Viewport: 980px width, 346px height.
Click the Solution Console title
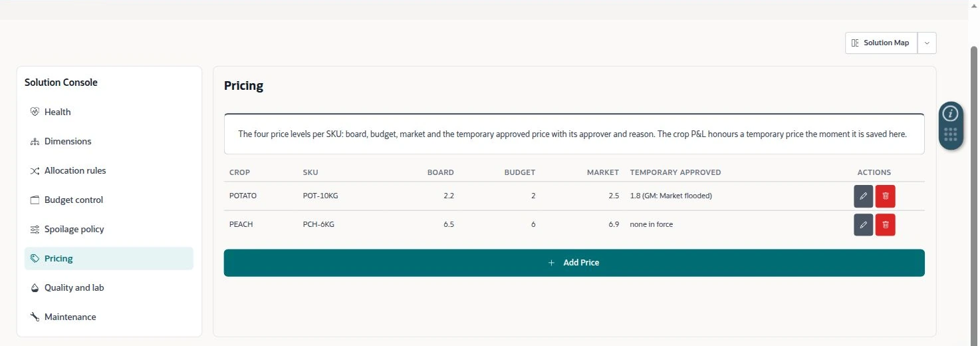[61, 83]
